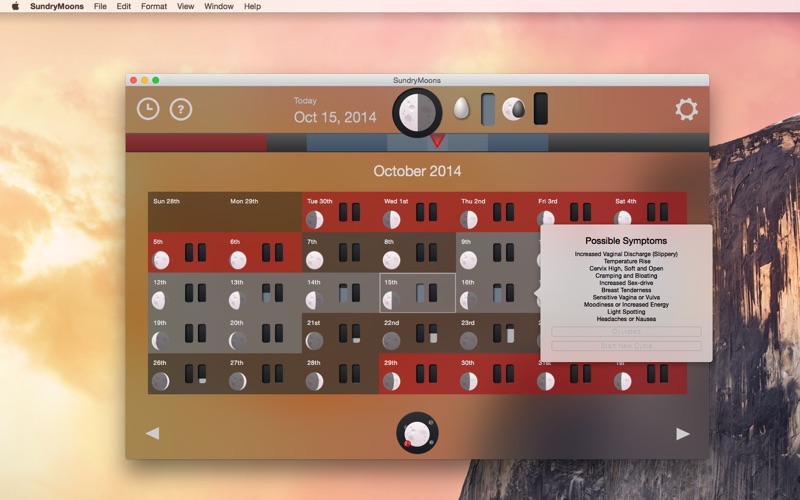Select the Sun 28th day cell
The height and width of the screenshot is (500, 800).
coord(187,212)
